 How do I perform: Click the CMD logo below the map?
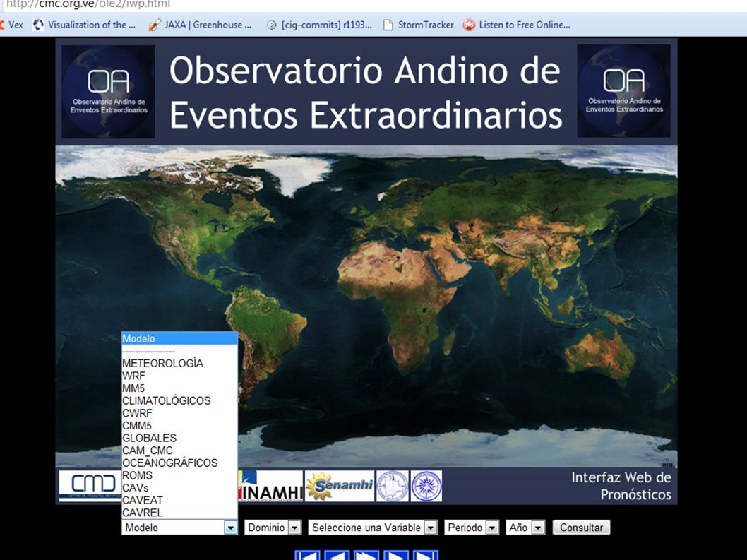[x=90, y=486]
